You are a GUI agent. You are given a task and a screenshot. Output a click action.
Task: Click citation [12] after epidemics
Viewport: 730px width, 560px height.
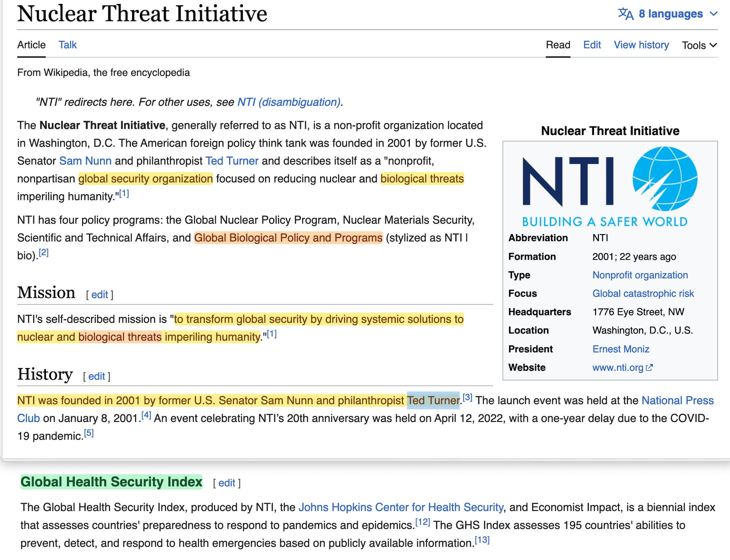423,522
